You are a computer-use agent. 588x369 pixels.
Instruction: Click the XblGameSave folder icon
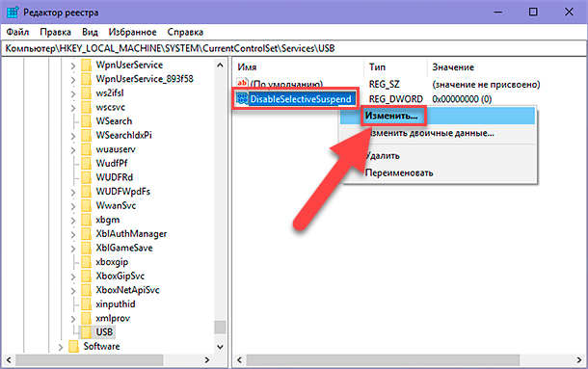coord(86,248)
